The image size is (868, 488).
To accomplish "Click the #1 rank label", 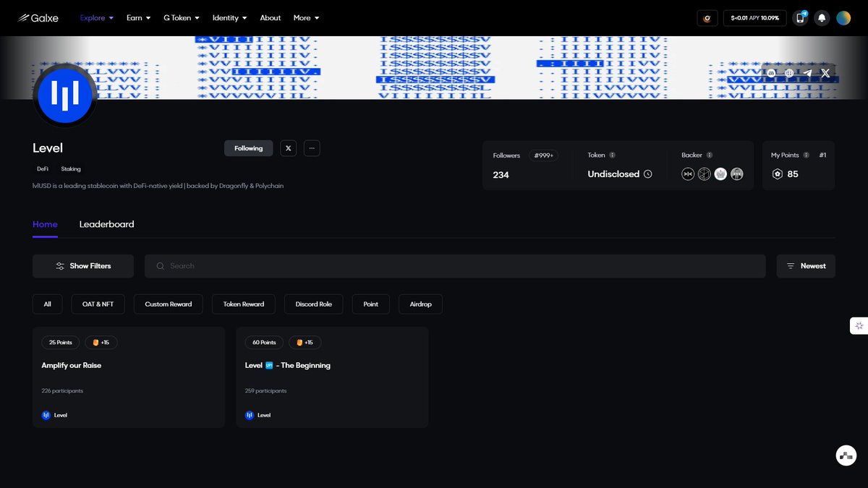I will point(822,155).
